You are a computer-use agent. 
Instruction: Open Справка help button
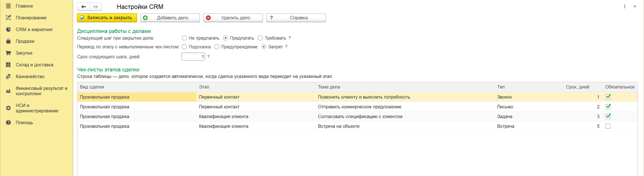tap(296, 18)
